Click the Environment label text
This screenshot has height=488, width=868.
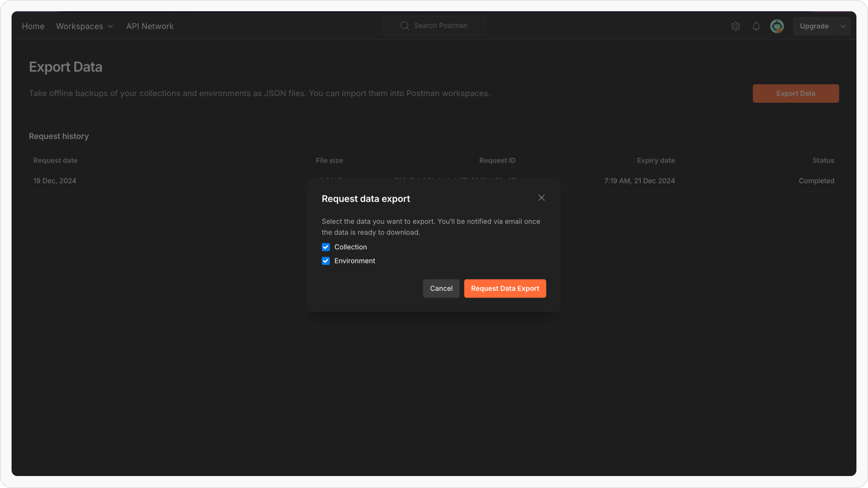pos(354,261)
